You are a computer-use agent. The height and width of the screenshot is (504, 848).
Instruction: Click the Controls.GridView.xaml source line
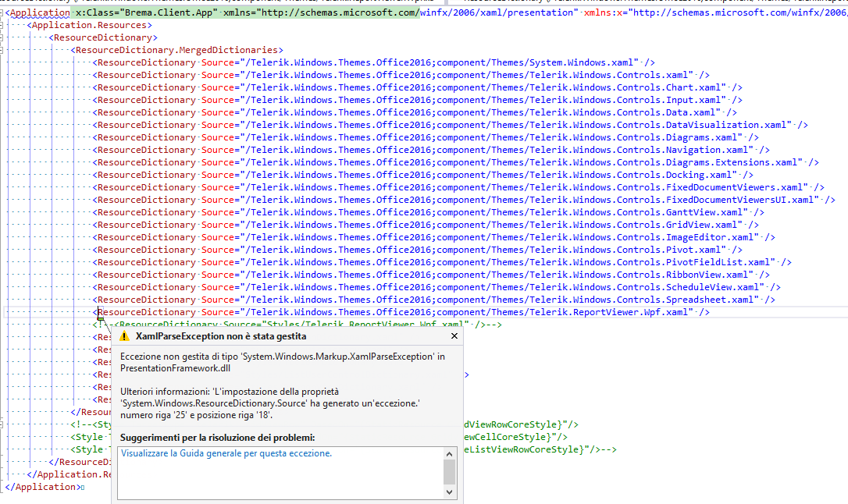425,224
